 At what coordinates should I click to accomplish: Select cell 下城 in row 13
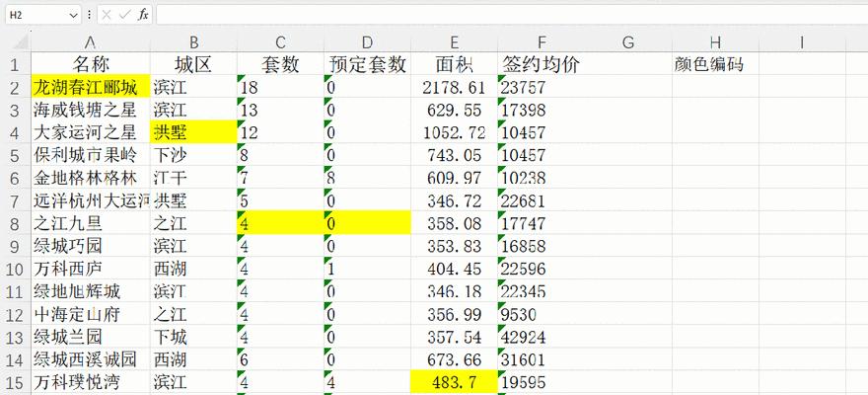(x=193, y=337)
